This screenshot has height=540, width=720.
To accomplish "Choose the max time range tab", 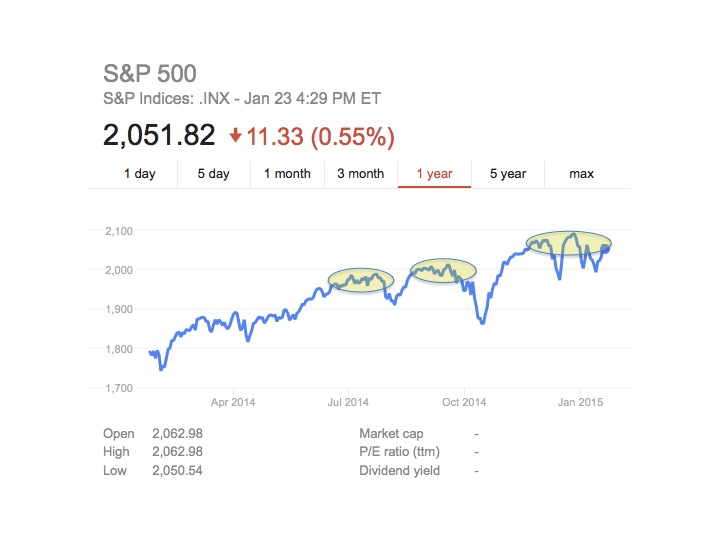I will [x=581, y=174].
